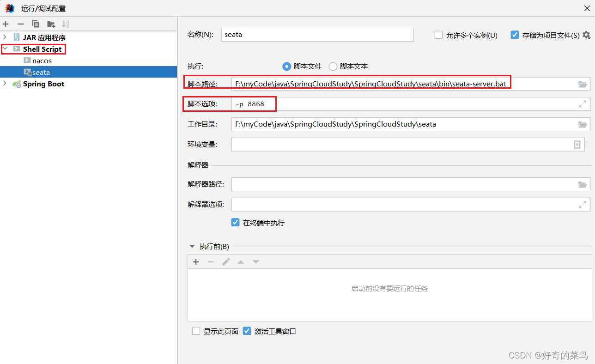
Task: Sort configurations alphabetically
Action: click(66, 24)
